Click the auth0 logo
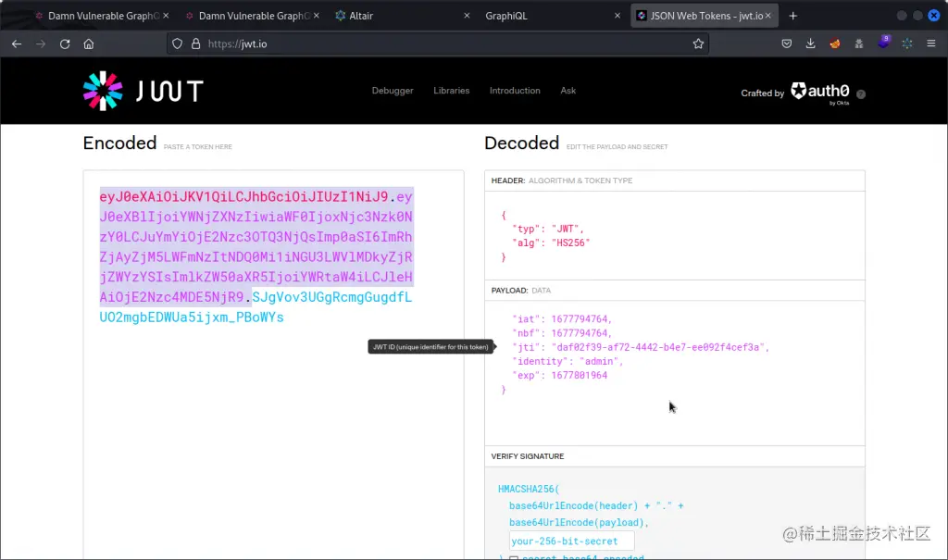 coord(820,93)
